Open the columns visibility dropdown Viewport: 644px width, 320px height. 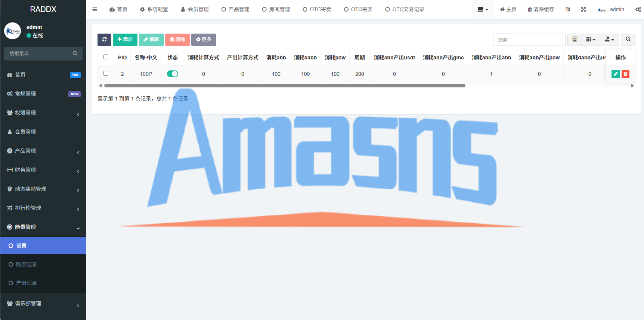[591, 40]
